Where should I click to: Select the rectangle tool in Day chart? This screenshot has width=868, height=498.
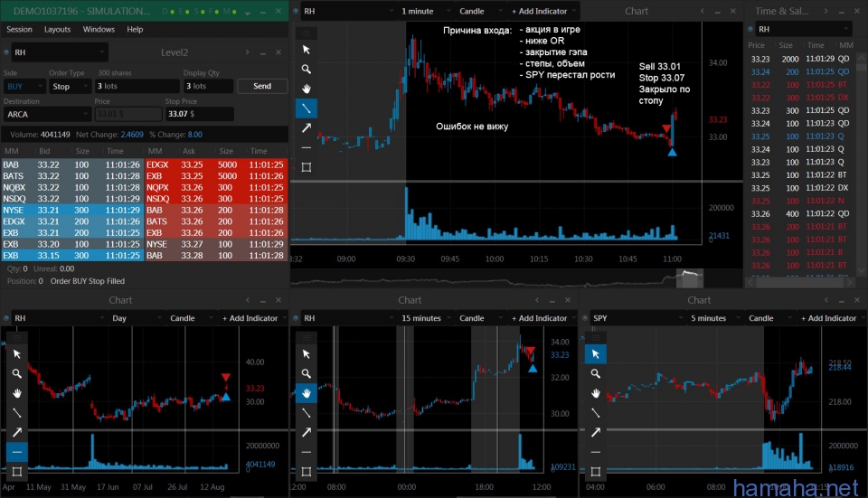click(x=17, y=472)
